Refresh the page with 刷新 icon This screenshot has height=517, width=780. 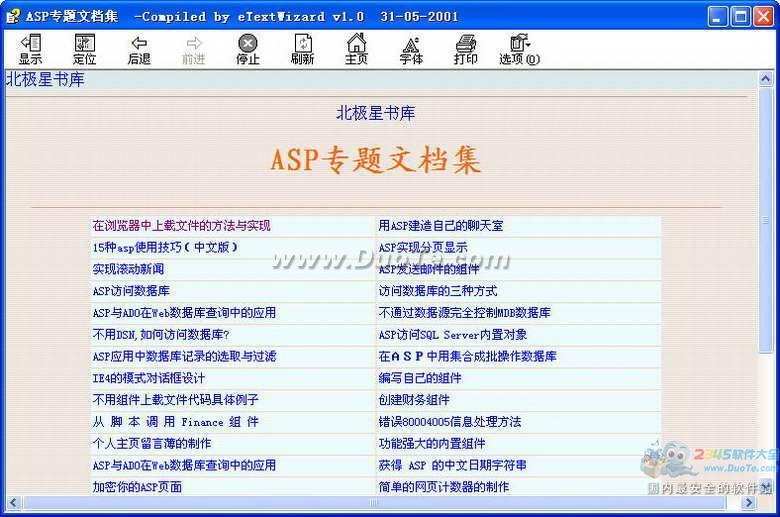click(x=302, y=50)
